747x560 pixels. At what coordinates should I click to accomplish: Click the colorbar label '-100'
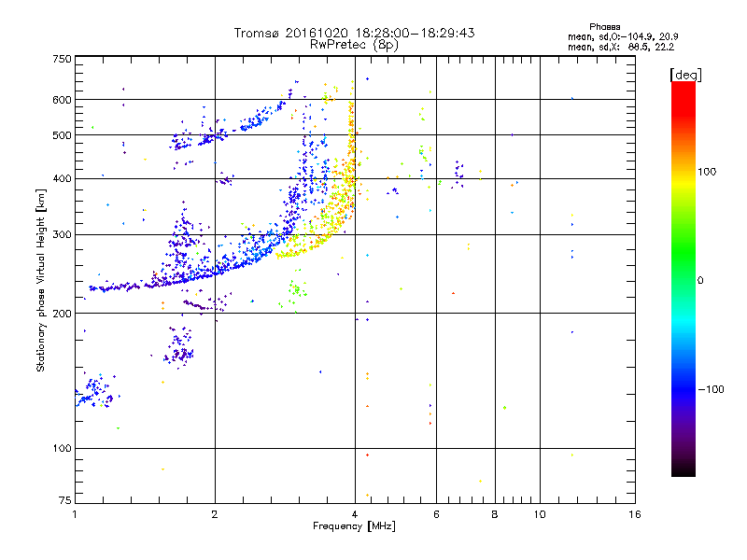pos(712,389)
